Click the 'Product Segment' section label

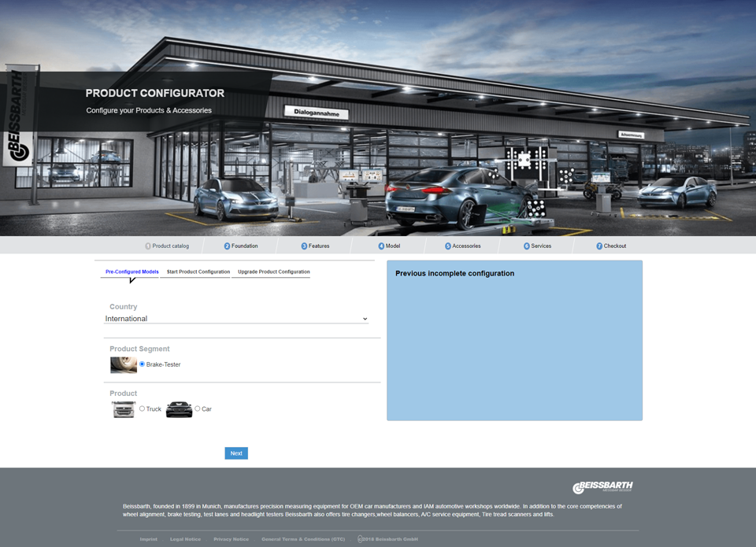point(139,349)
